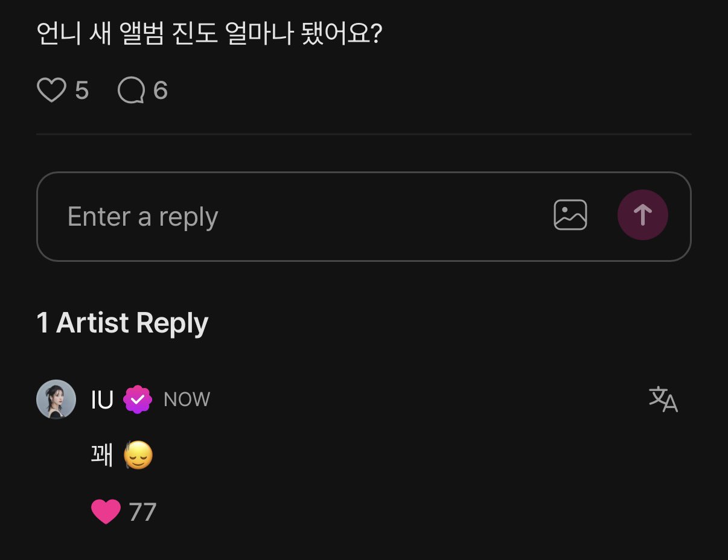Send reply with the up-arrow button

642,215
